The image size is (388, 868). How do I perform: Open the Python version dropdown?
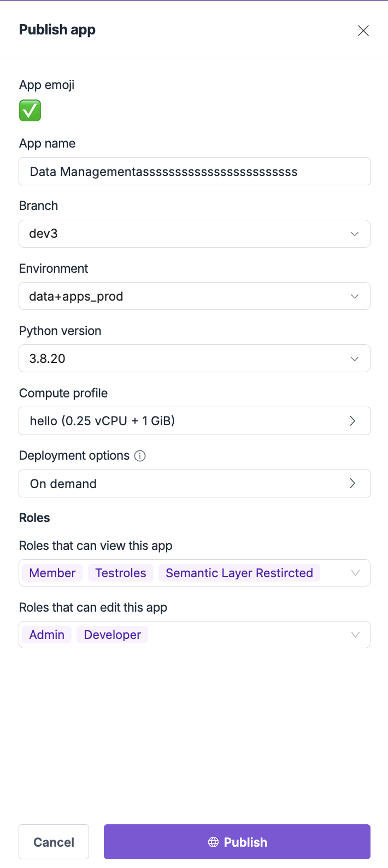coord(194,359)
